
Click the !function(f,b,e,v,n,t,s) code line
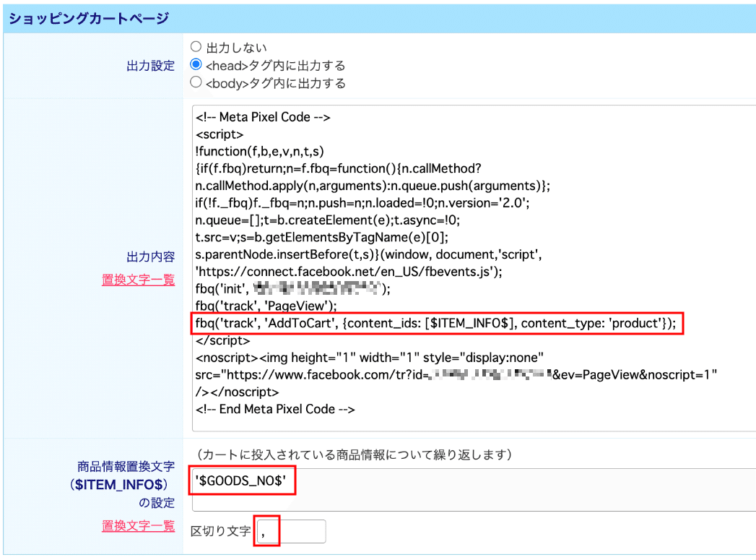(x=259, y=152)
